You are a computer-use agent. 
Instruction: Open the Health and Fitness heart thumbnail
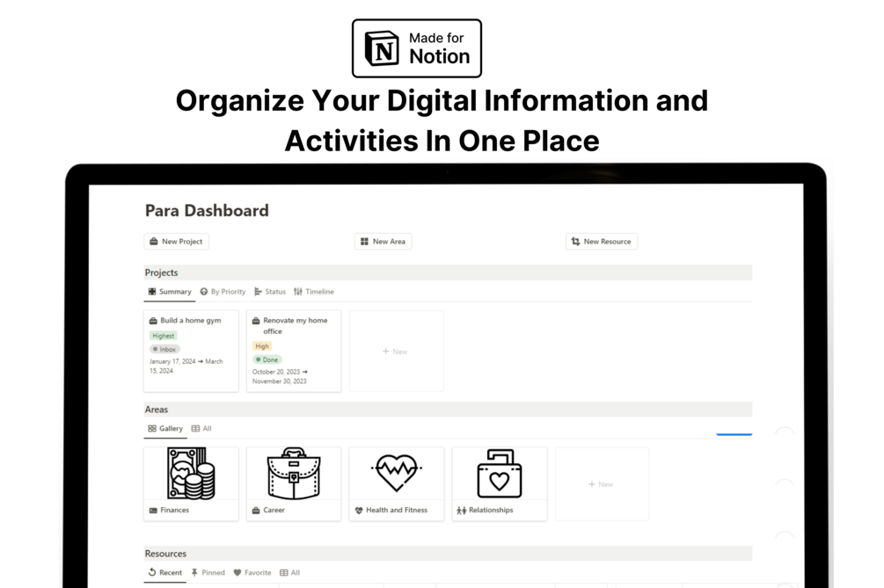tap(397, 474)
